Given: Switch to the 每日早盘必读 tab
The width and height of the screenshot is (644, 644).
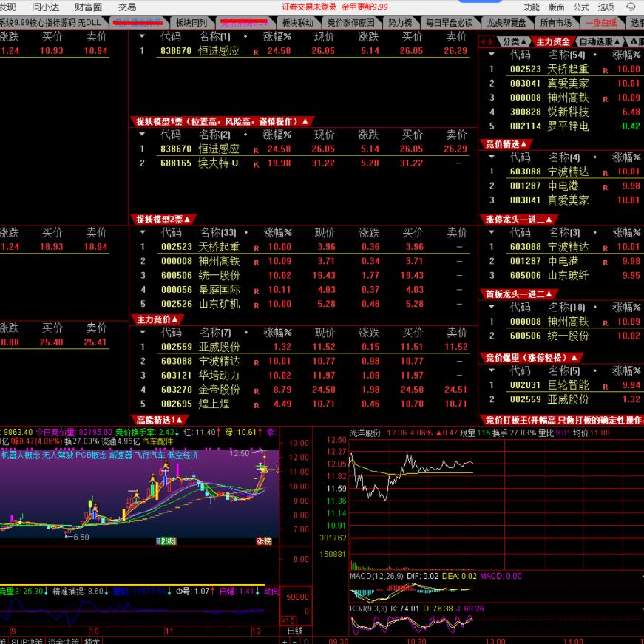Looking at the screenshot, I should coord(450,23).
